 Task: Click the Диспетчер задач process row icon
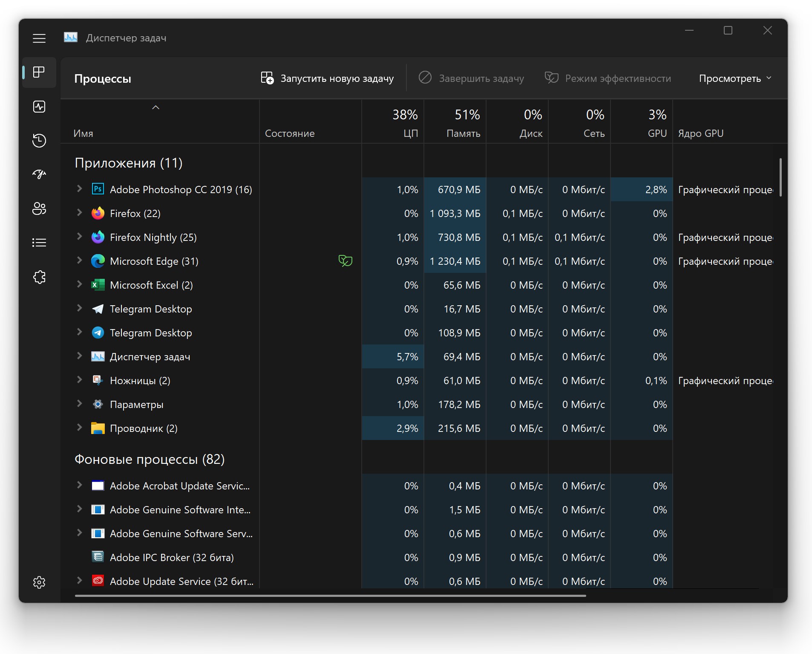click(x=98, y=356)
